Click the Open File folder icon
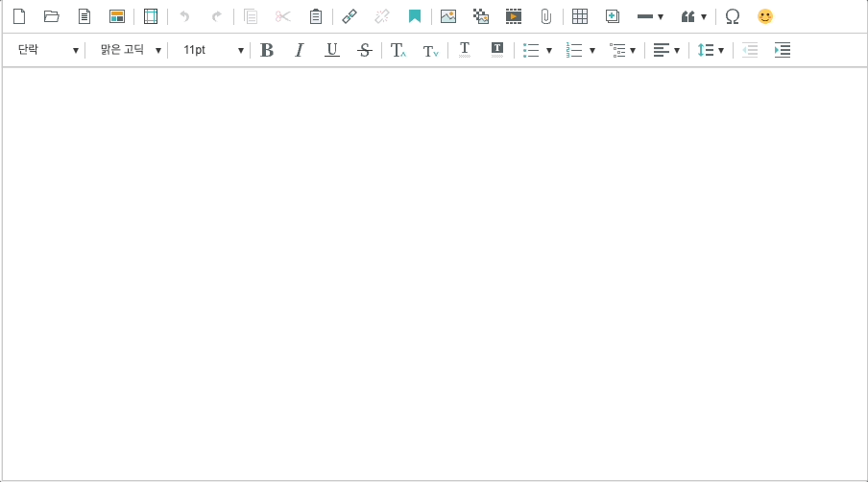The height and width of the screenshot is (482, 868). point(52,16)
